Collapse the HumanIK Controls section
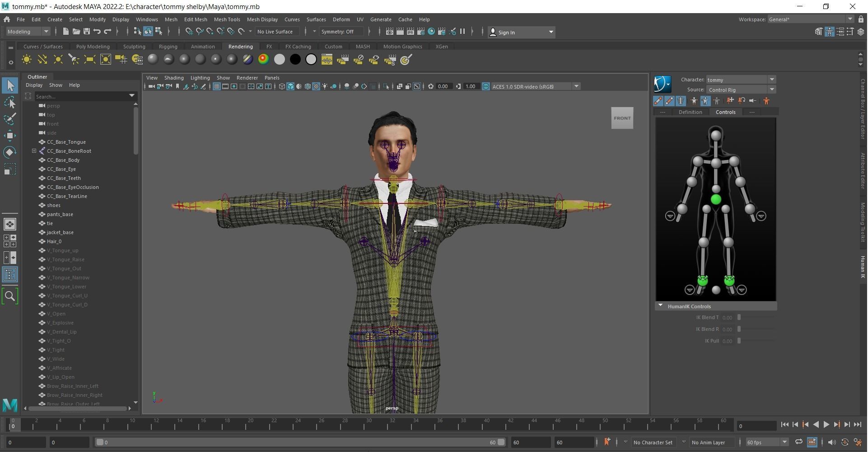Image resolution: width=868 pixels, height=452 pixels. click(x=660, y=306)
